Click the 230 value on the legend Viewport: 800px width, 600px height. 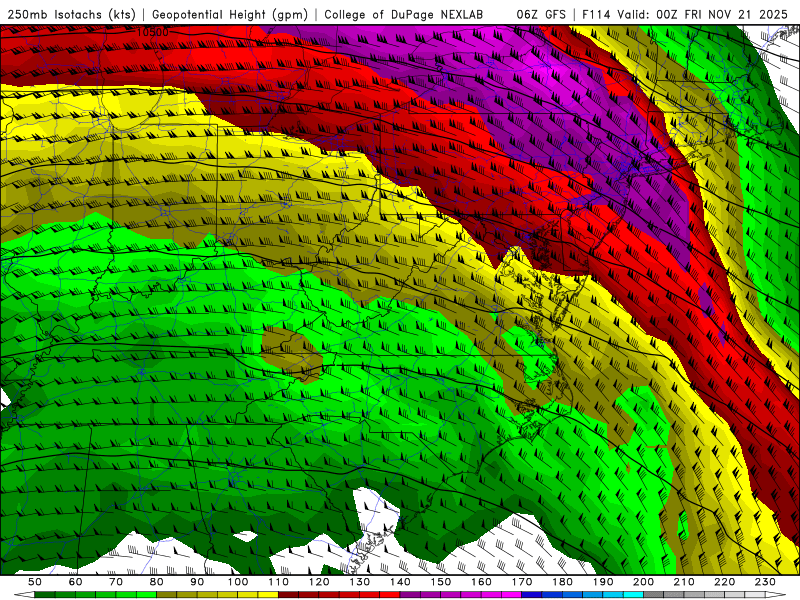[x=765, y=582]
